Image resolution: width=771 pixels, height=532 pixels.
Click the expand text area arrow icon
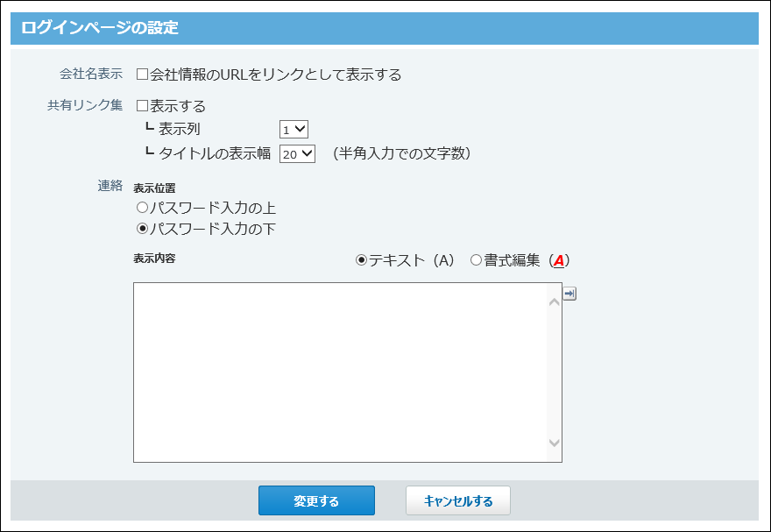(569, 294)
